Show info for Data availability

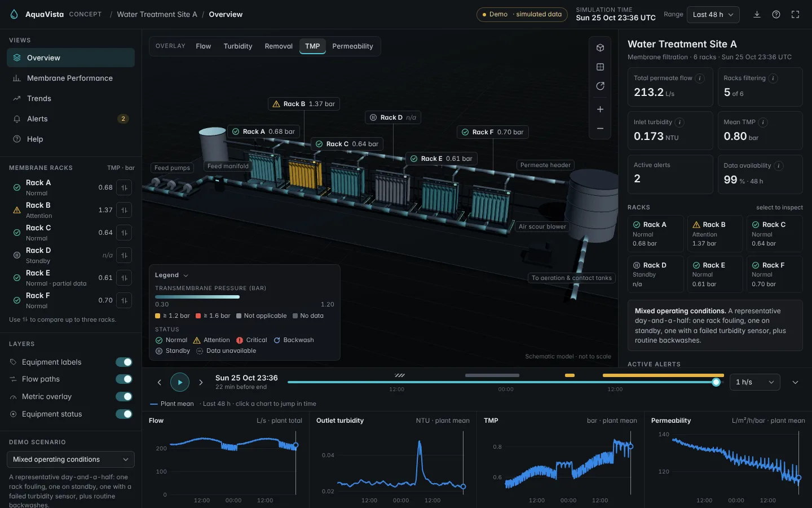pos(779,166)
